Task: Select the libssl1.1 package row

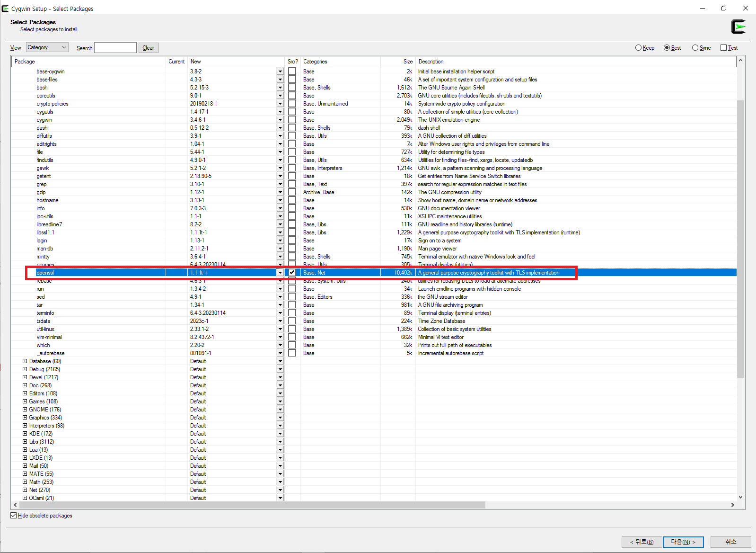Action: pyautogui.click(x=374, y=232)
